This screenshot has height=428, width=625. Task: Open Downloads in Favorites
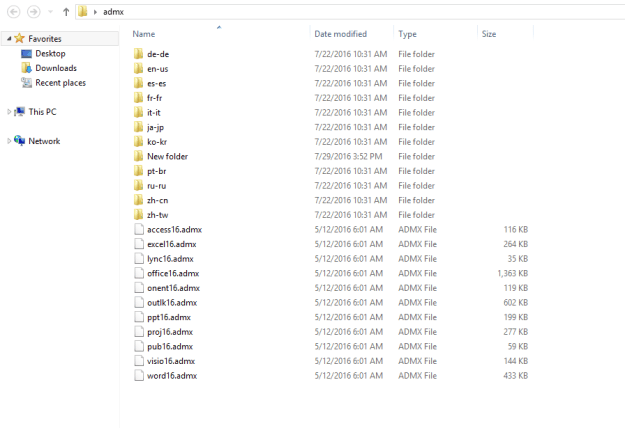[x=56, y=68]
